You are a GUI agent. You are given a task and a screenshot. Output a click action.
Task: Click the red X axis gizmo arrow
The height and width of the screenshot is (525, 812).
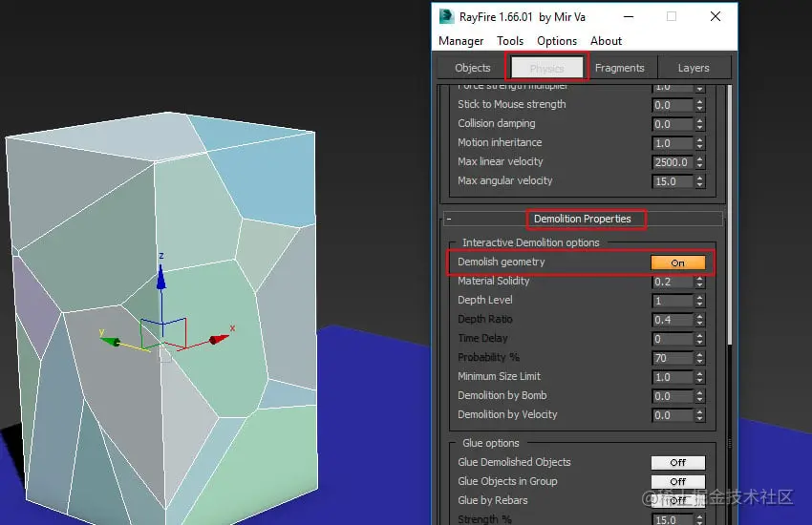click(x=219, y=339)
